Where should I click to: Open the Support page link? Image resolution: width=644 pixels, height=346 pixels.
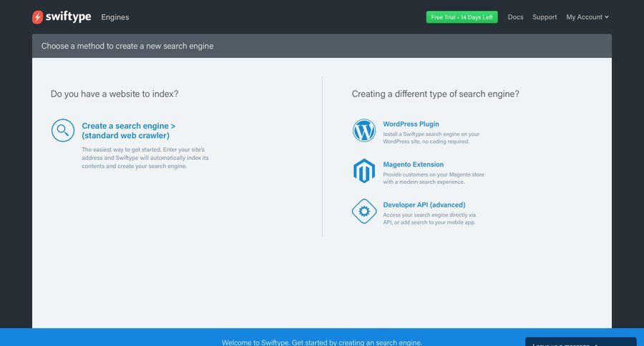(545, 17)
